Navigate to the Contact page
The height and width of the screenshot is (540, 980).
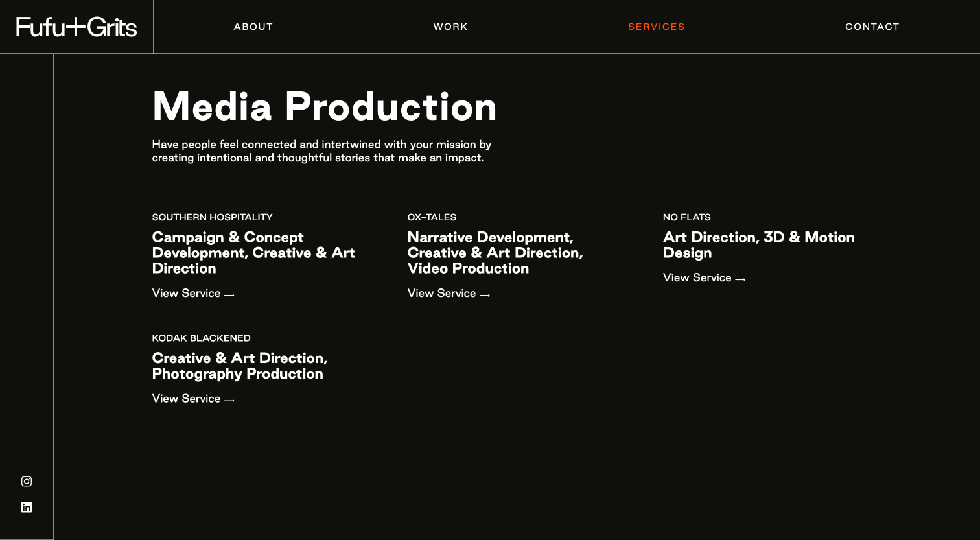point(872,27)
